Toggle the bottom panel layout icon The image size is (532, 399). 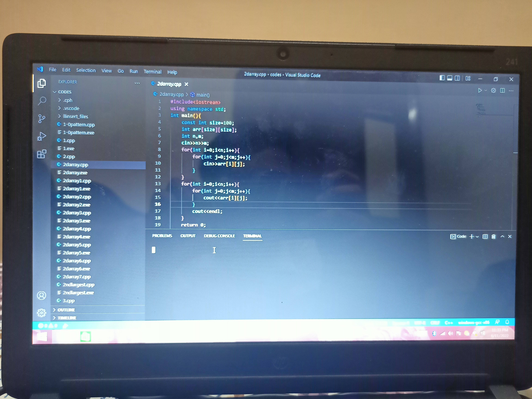[449, 78]
